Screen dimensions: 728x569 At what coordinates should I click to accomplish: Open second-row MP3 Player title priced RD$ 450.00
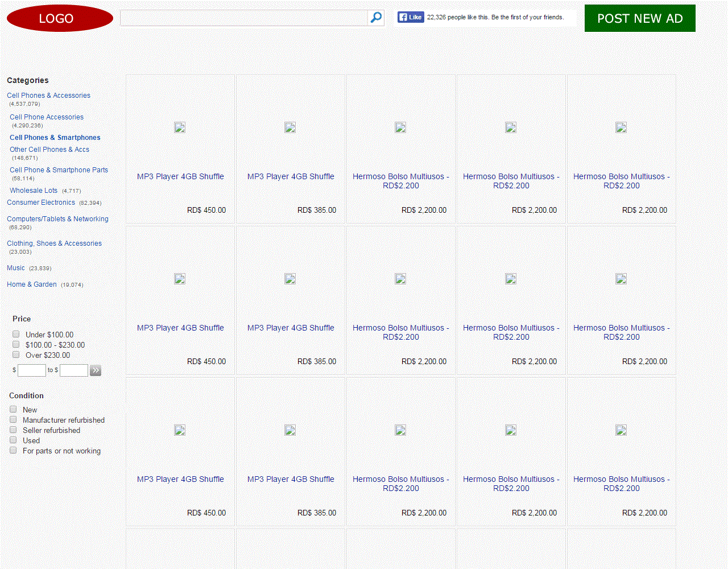[x=180, y=328]
